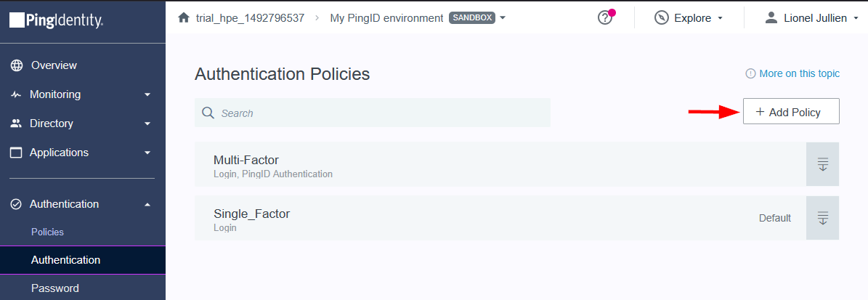Screen dimensions: 868x300
Task: Expand the Single_Factor policy details
Action: [x=823, y=218]
